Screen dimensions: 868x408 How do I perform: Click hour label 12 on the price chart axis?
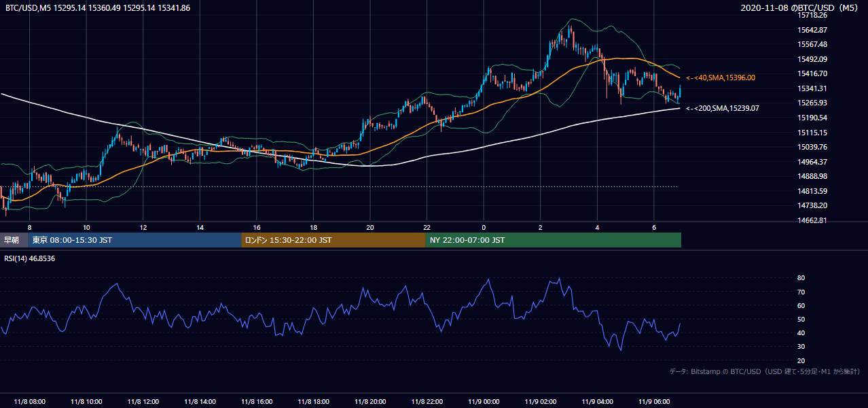click(143, 226)
